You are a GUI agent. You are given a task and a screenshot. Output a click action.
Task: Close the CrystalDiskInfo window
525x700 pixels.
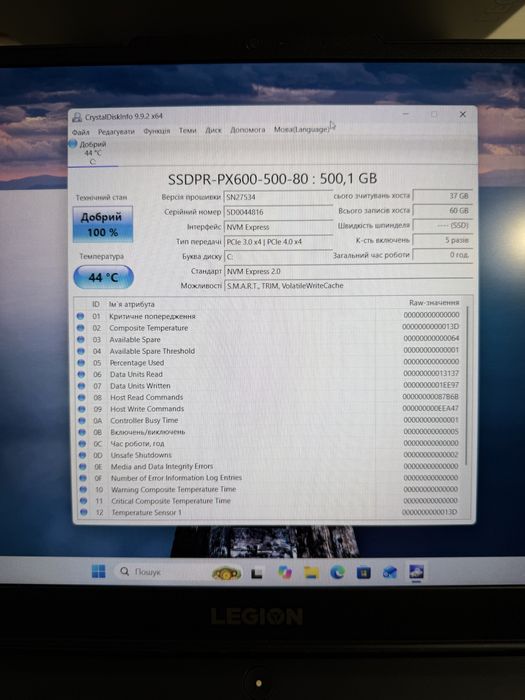click(462, 114)
